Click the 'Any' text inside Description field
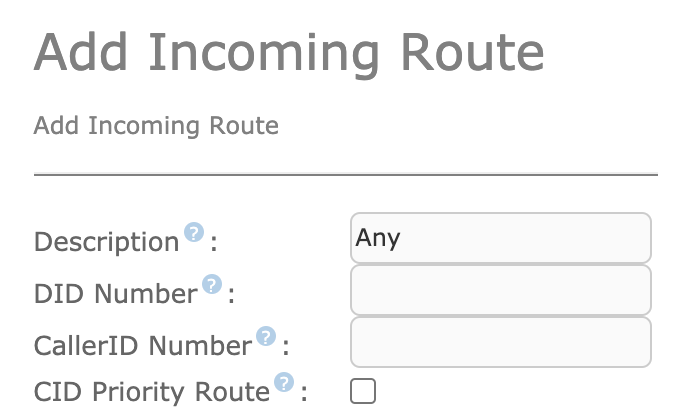Image resolution: width=694 pixels, height=410 pixels. [378, 238]
